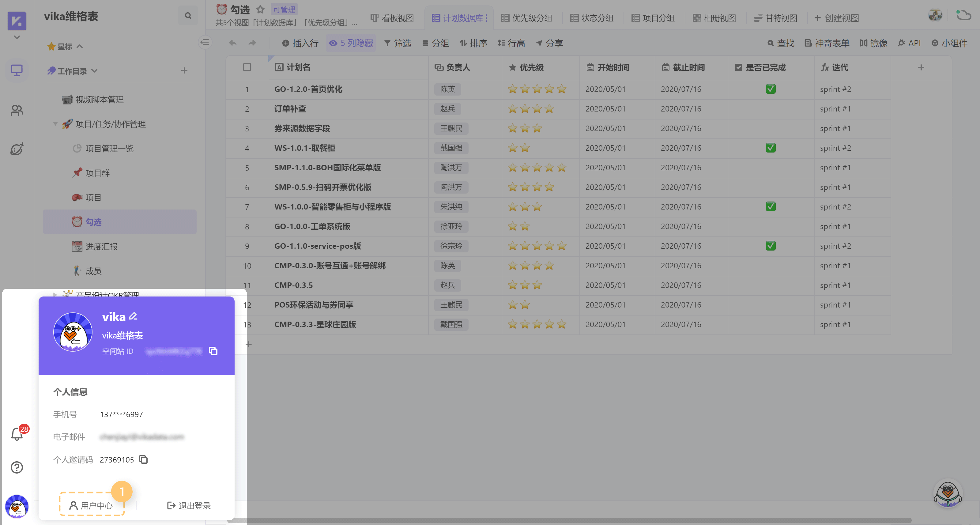Collapse the sidebar panel toggle
980x525 pixels.
[x=205, y=42]
